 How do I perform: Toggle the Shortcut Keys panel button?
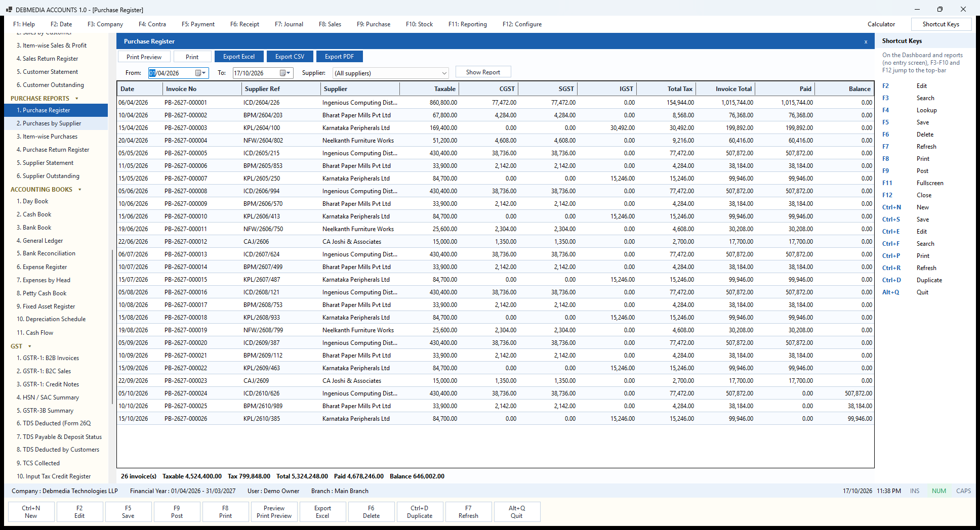pyautogui.click(x=941, y=24)
